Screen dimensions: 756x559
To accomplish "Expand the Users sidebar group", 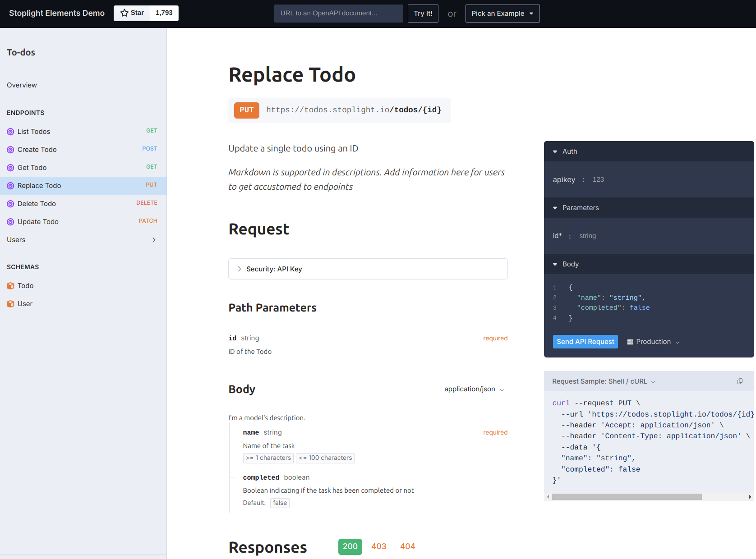I will [x=83, y=240].
